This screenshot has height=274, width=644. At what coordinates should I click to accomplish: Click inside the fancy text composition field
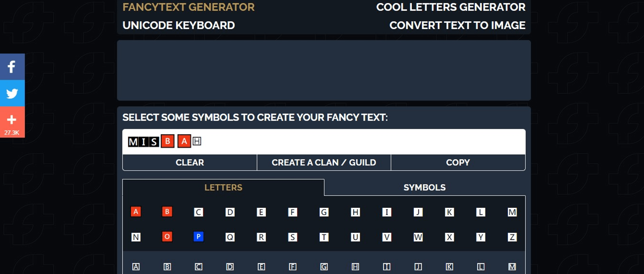pyautogui.click(x=315, y=141)
